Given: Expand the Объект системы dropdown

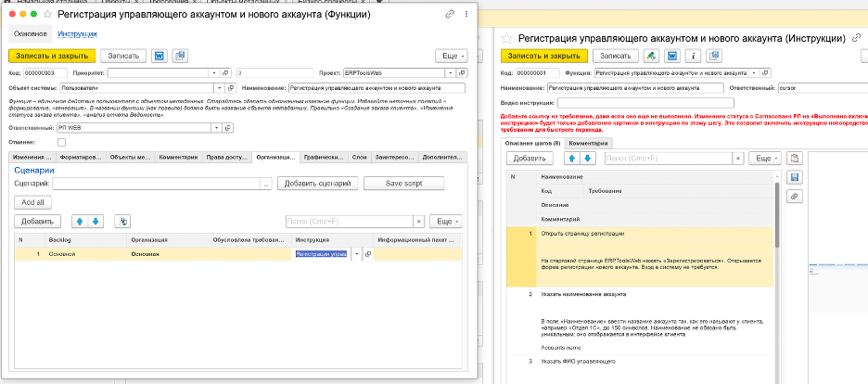Looking at the screenshot, I should (x=220, y=88).
